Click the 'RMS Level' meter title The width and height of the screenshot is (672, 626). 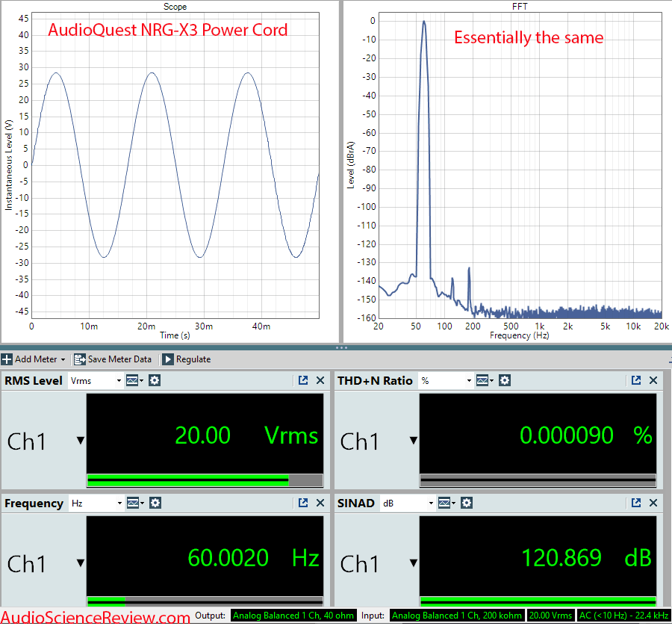(x=34, y=381)
